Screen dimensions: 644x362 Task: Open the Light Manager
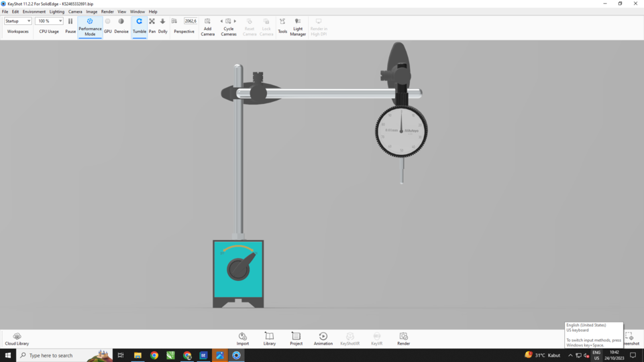tap(298, 27)
